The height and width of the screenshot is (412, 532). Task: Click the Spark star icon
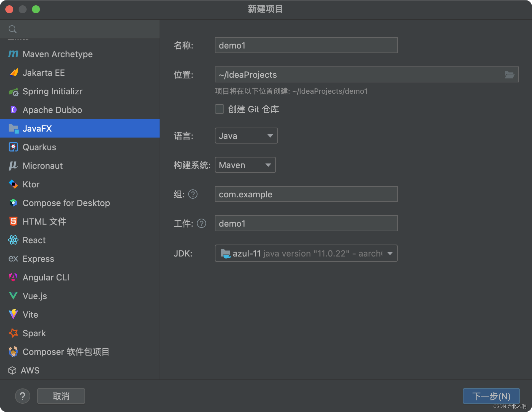(x=13, y=333)
